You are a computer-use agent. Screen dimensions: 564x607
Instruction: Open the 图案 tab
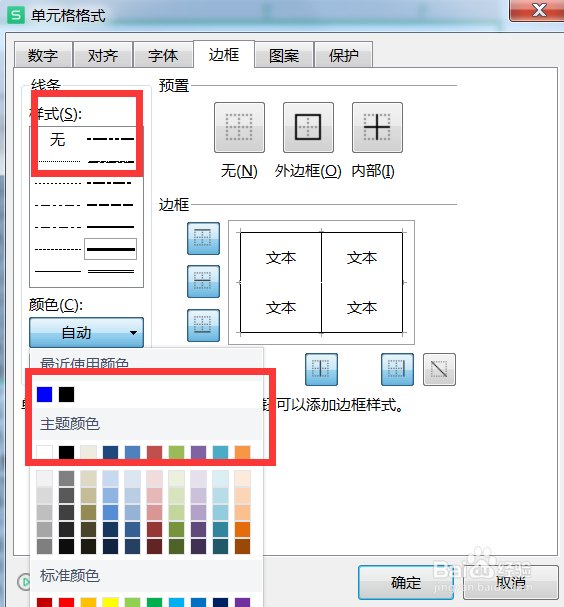tap(284, 55)
